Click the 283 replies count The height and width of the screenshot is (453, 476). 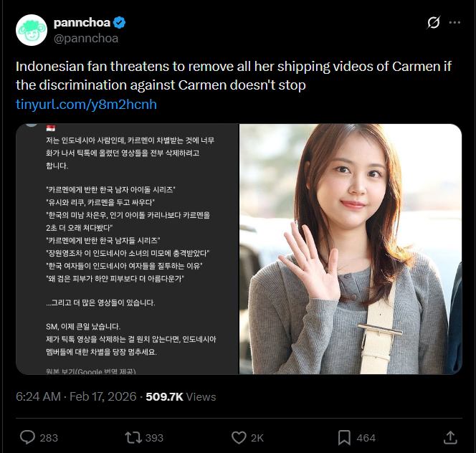(49, 438)
